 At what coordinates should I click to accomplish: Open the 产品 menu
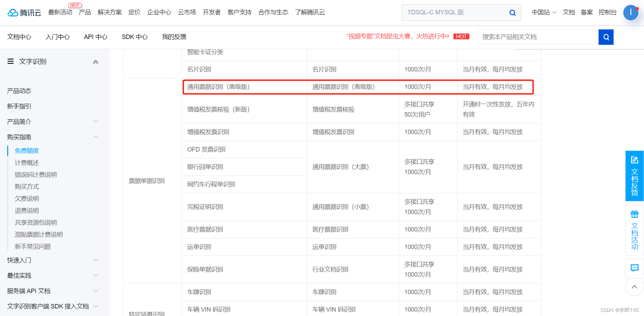click(x=85, y=12)
